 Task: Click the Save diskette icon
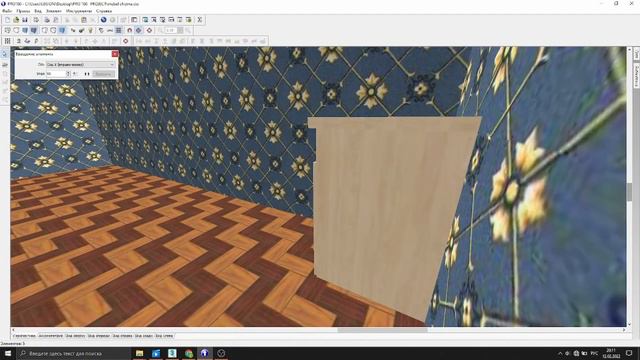click(25, 20)
